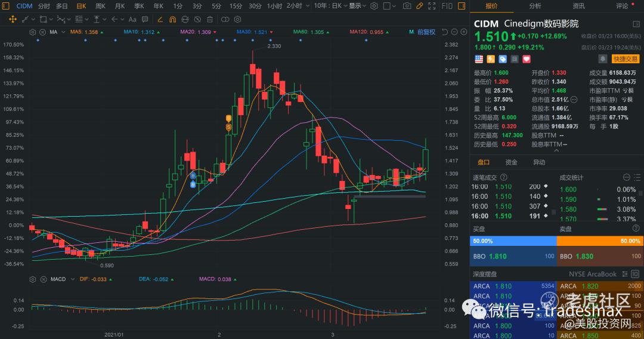Viewport: 644px width, 339px height.
Task: Select the 月K monthly candlestick period
Action: pos(119,6)
